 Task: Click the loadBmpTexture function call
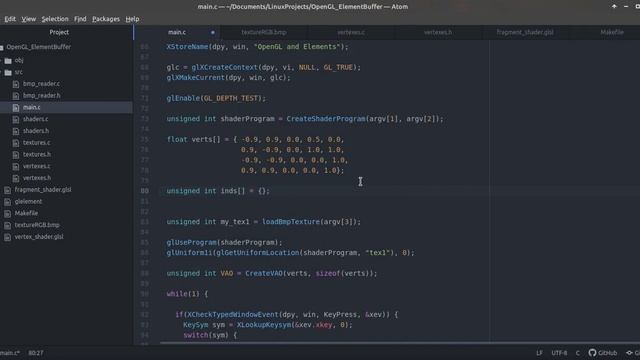tap(291, 222)
